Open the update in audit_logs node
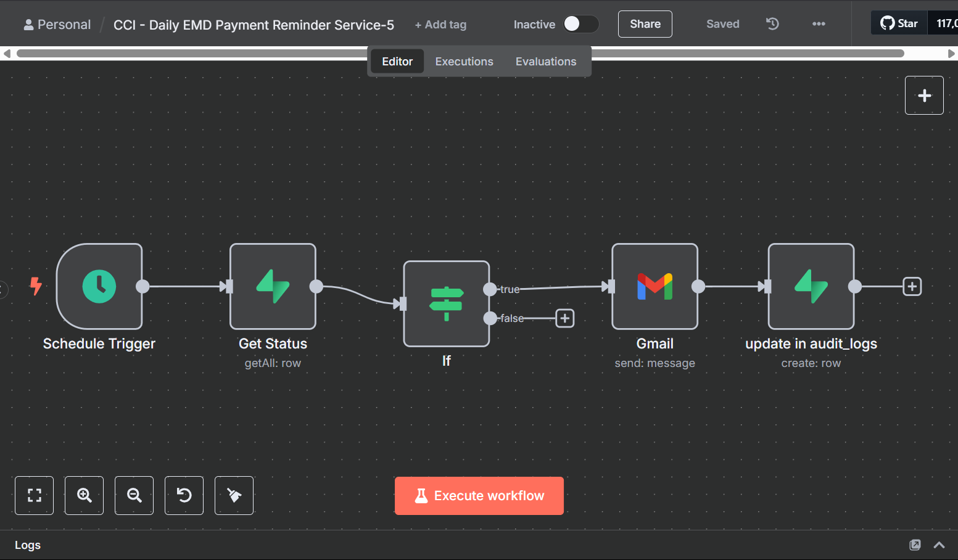This screenshot has height=560, width=958. [x=811, y=286]
